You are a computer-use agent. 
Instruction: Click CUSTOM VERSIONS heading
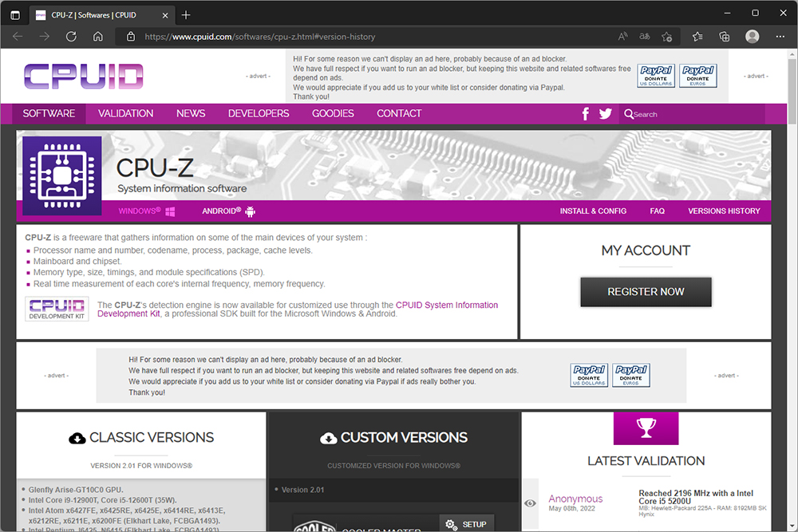point(404,438)
